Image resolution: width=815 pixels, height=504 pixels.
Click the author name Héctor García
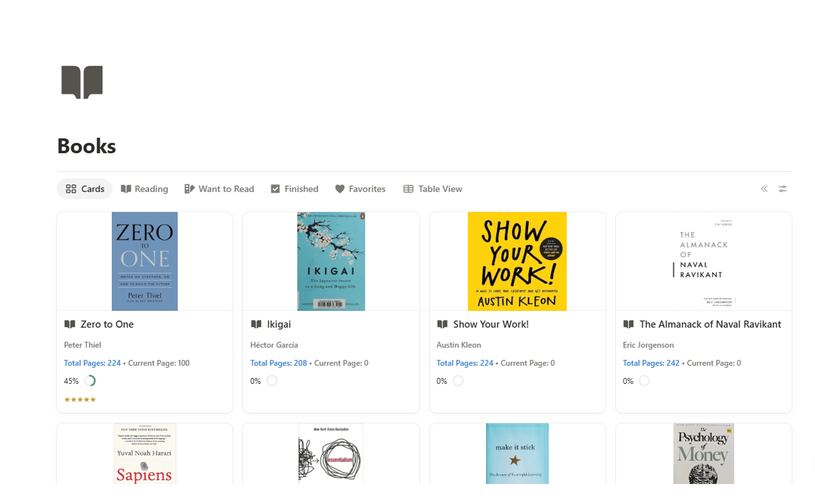(x=274, y=345)
